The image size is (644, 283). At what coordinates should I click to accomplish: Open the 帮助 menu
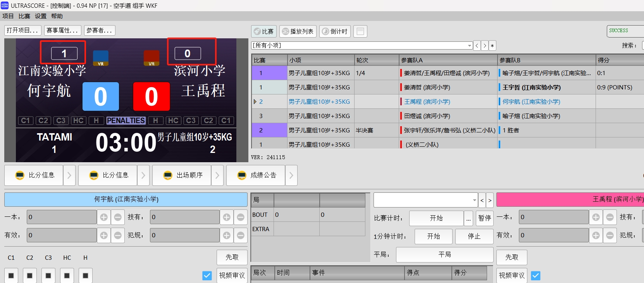57,16
